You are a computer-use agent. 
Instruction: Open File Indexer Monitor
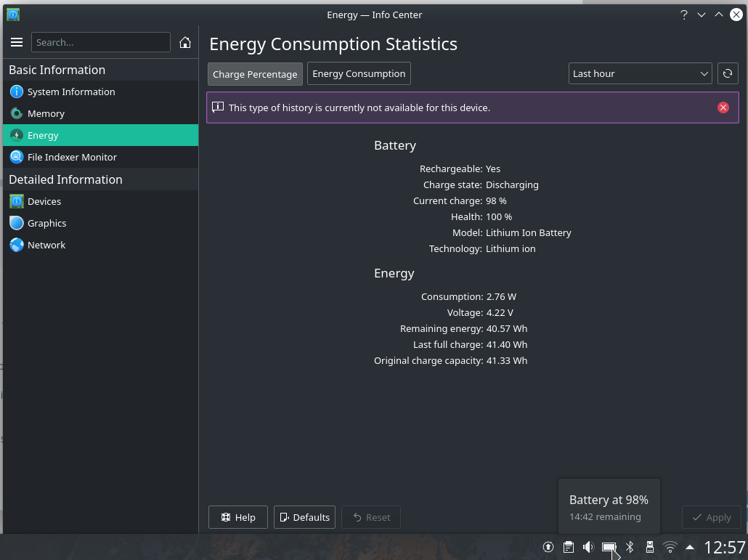point(72,157)
